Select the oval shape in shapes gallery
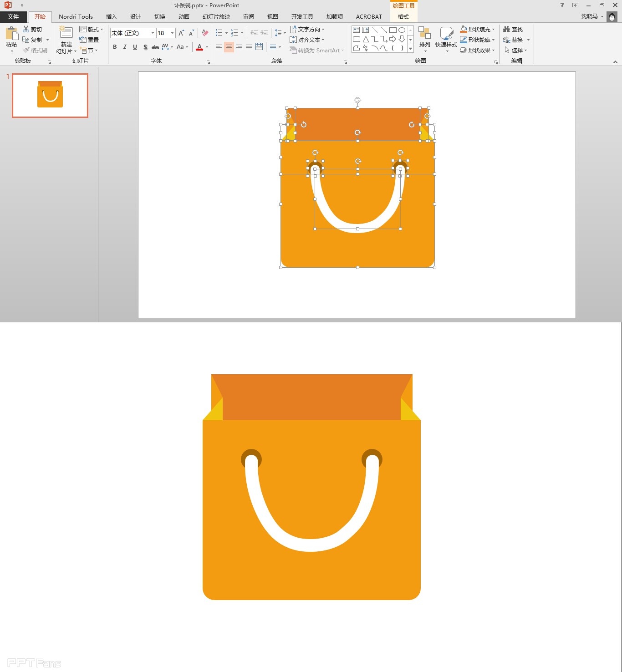This screenshot has width=622, height=672. [x=402, y=30]
